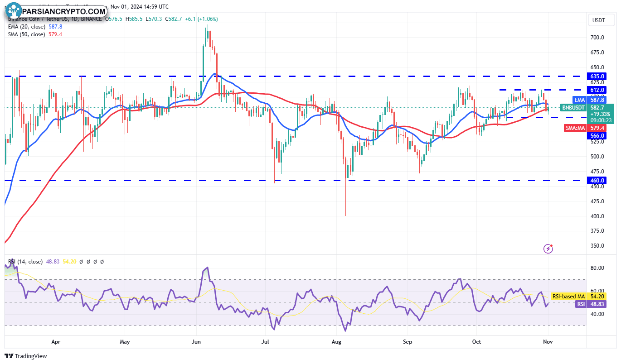Viewport: 621px width, 364px height.
Task: Click the 350.0 price axis value
Action: 597,246
